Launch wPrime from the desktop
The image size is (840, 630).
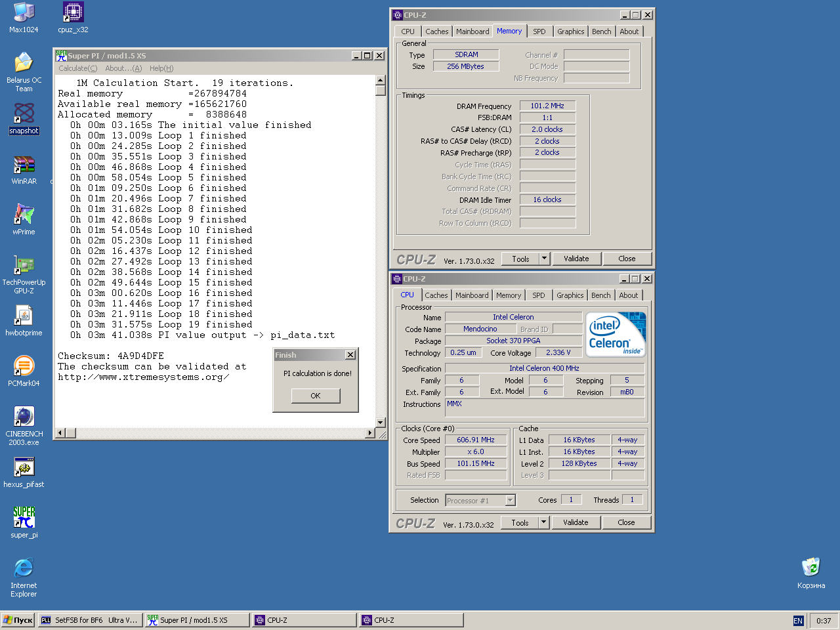pos(24,220)
